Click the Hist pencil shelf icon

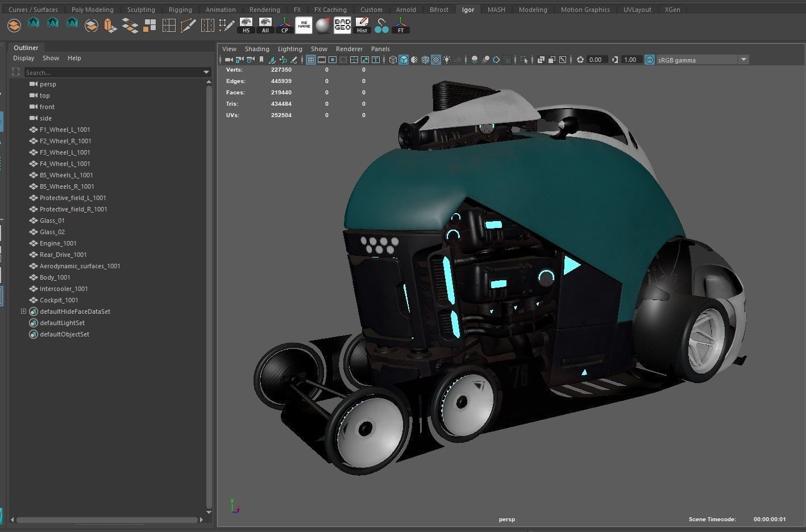point(362,26)
